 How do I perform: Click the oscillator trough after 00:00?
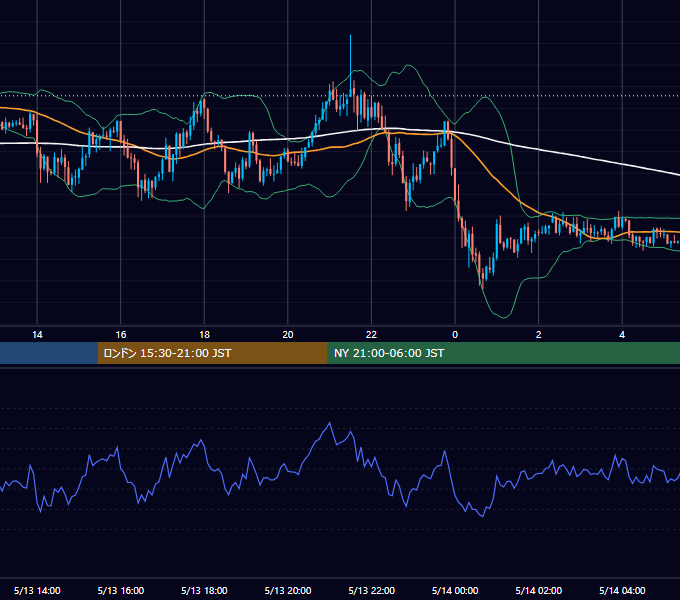pyautogui.click(x=483, y=516)
